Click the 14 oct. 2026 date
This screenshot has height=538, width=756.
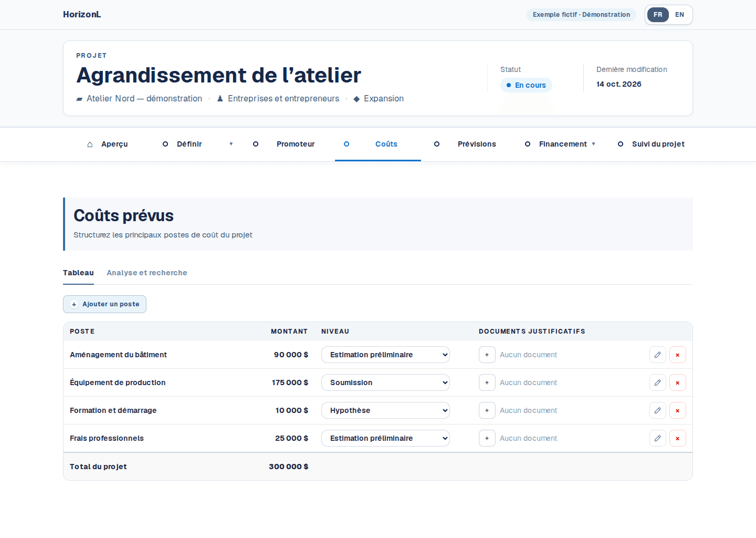click(x=619, y=84)
